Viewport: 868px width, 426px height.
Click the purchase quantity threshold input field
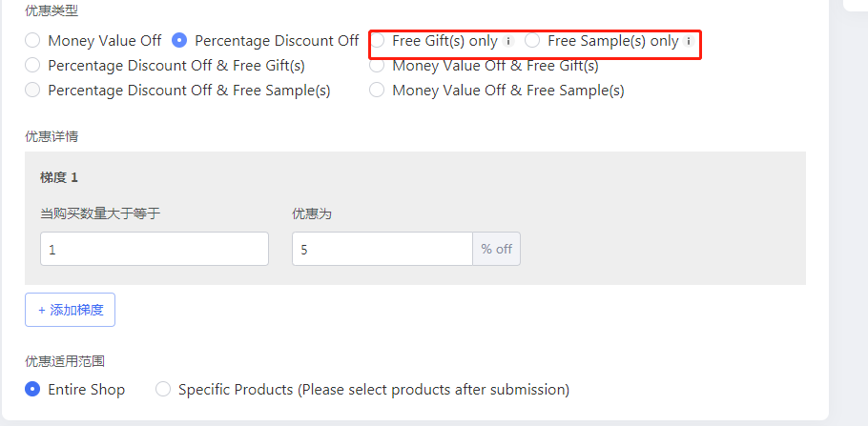[155, 249]
